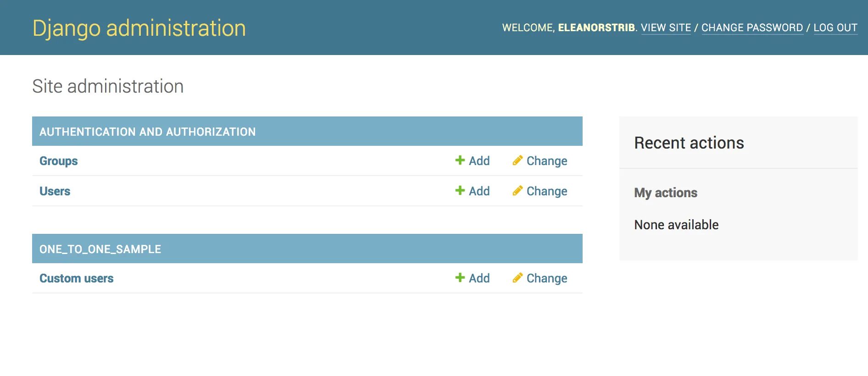
Task: Open the Users model list
Action: [55, 191]
